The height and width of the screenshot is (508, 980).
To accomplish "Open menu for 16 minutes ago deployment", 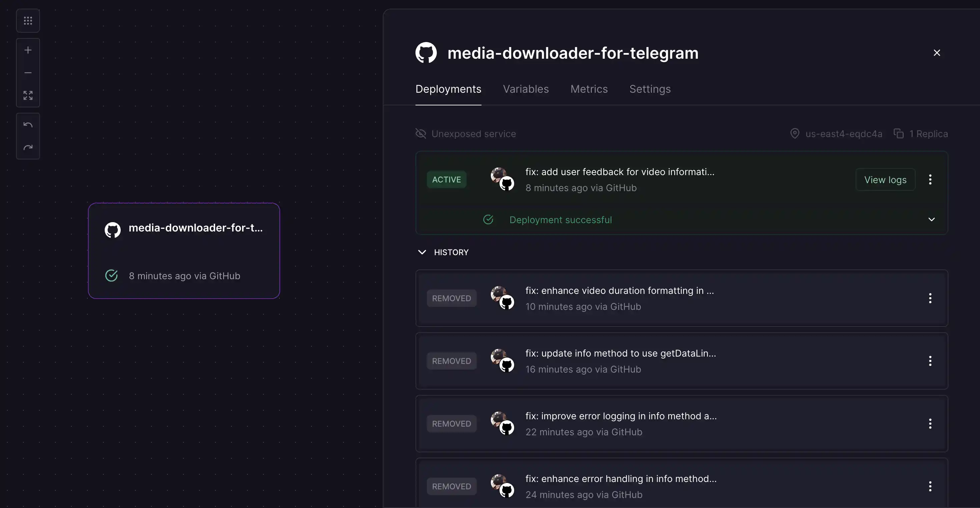I will [930, 361].
